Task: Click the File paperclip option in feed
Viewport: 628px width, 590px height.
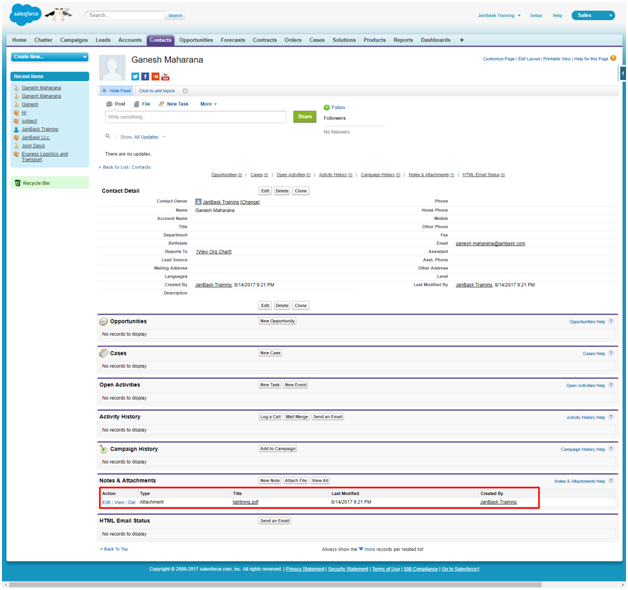Action: pos(142,104)
